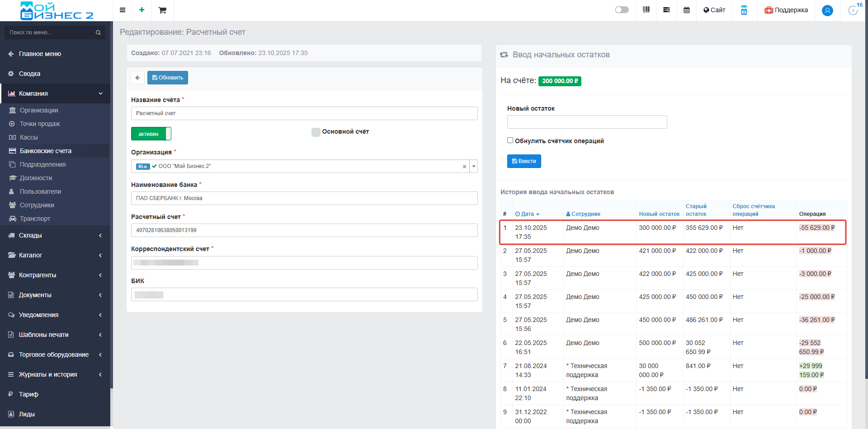Open Организации in the sidebar menu
Image resolution: width=868 pixels, height=429 pixels.
pyautogui.click(x=39, y=110)
